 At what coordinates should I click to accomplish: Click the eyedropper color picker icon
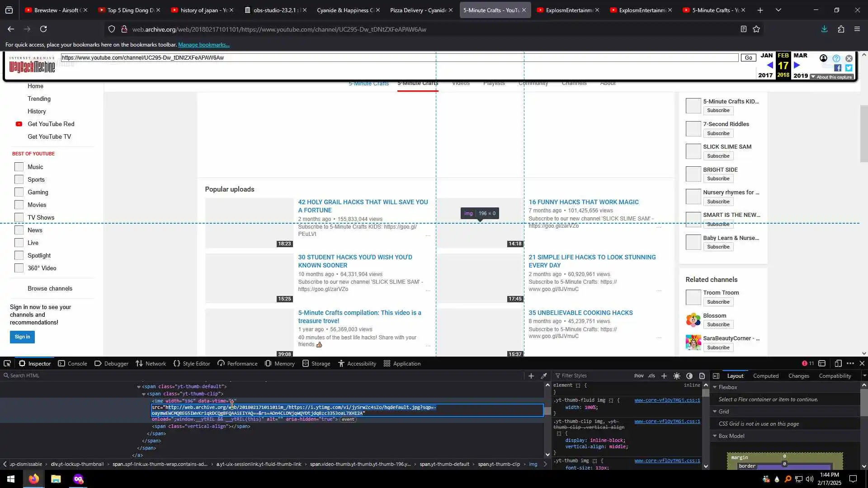coord(544,375)
